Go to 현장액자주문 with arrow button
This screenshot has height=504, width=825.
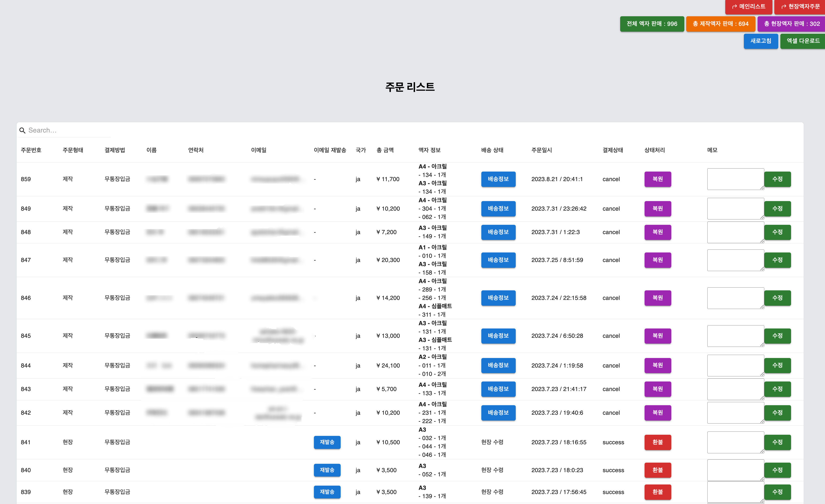(x=800, y=7)
